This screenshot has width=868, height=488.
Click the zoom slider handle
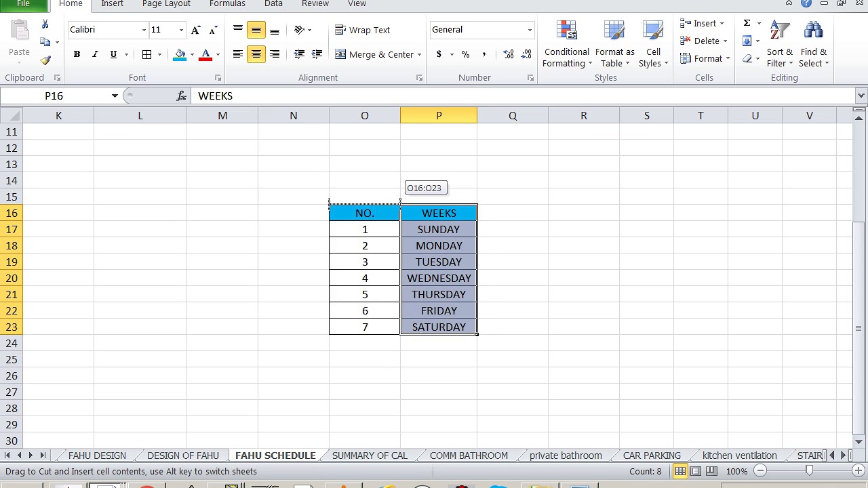tap(809, 471)
